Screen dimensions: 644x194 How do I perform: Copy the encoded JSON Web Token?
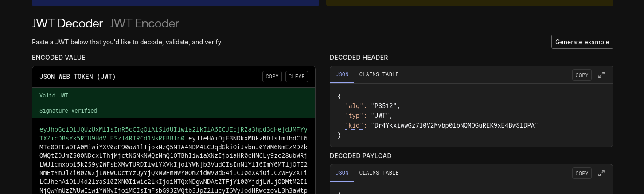pyautogui.click(x=272, y=77)
